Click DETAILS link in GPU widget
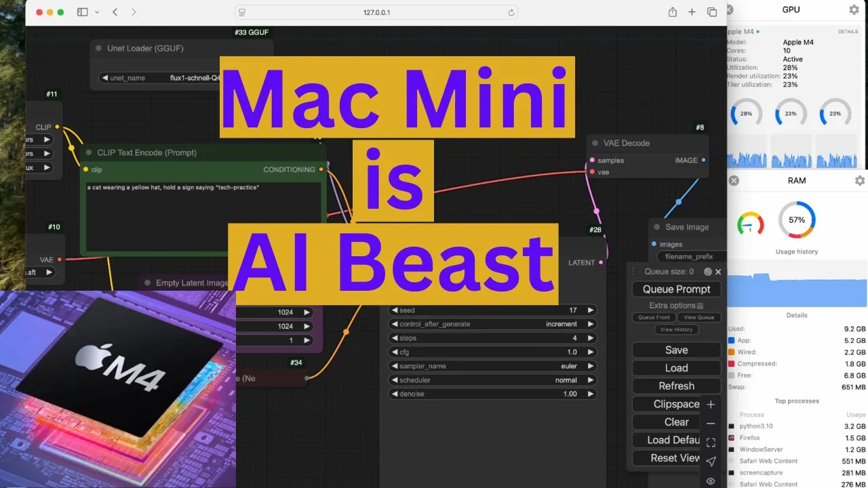The height and width of the screenshot is (488, 868). tap(848, 32)
